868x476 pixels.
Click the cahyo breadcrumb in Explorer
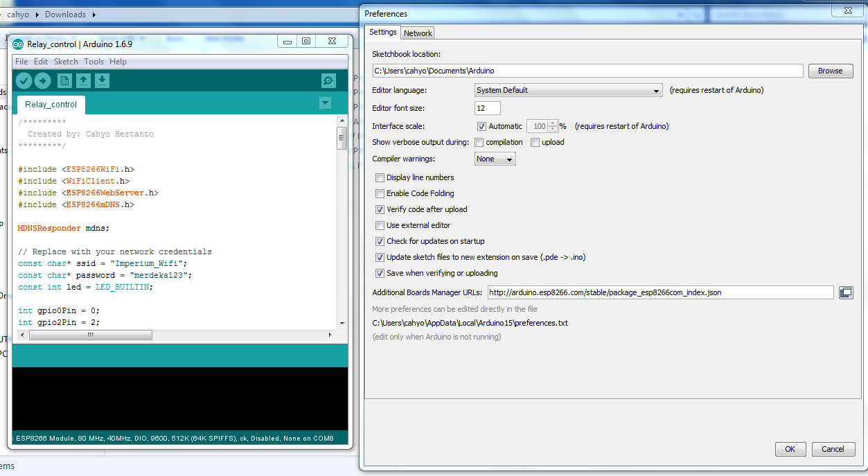18,15
